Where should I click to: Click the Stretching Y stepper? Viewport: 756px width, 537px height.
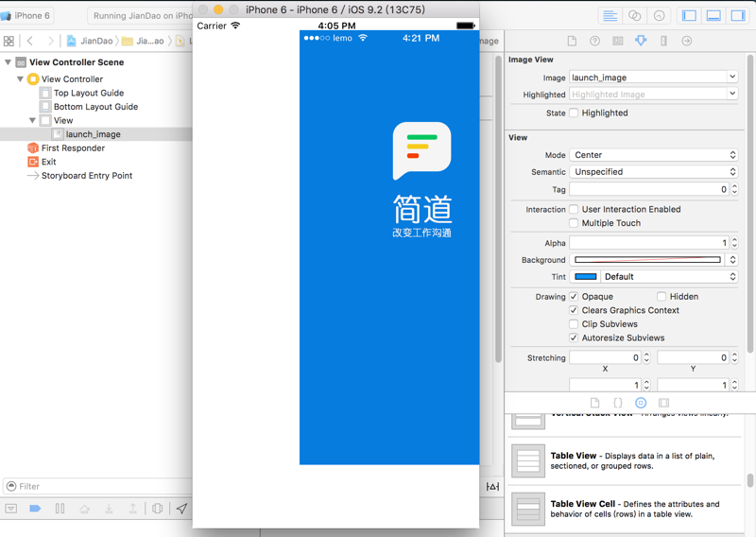tap(734, 357)
